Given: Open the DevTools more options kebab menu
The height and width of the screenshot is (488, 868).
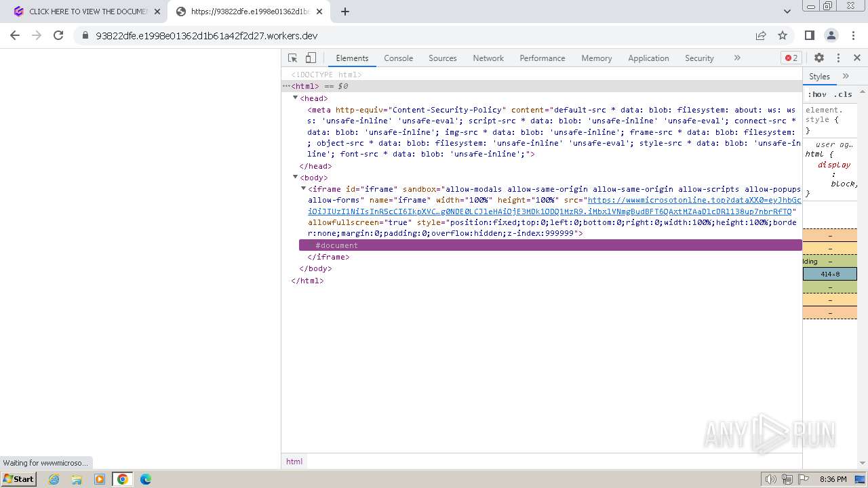Looking at the screenshot, I should pyautogui.click(x=838, y=58).
